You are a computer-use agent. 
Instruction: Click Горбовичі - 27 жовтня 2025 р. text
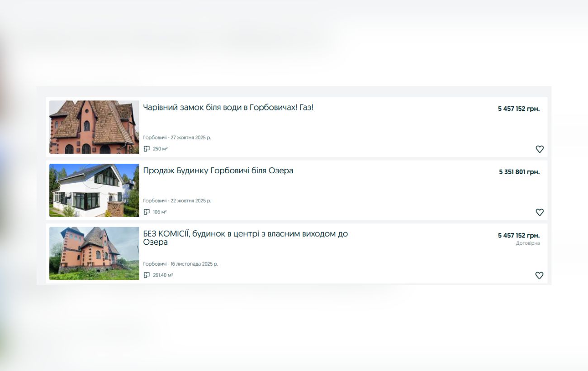click(x=177, y=138)
